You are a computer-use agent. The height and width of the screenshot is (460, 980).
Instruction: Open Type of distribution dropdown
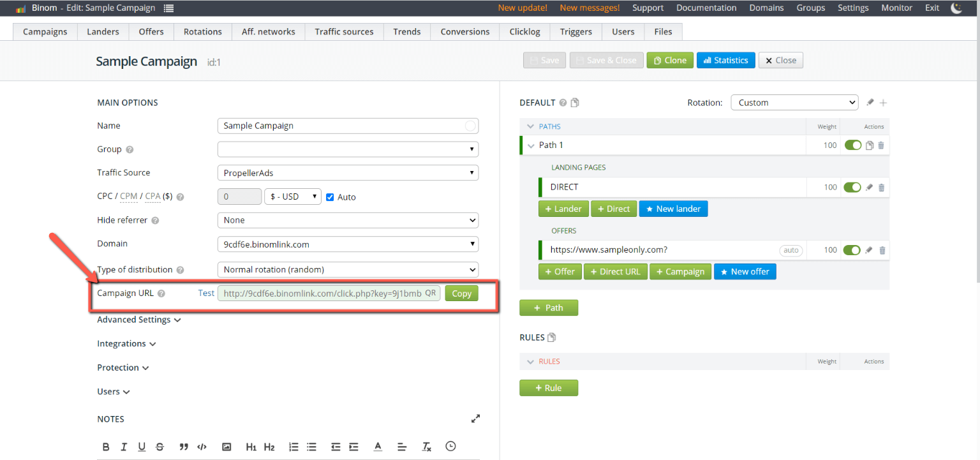[348, 270]
